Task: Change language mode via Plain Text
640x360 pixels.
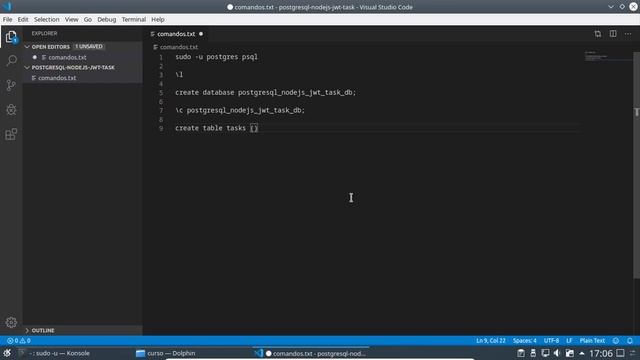Action: coord(592,340)
